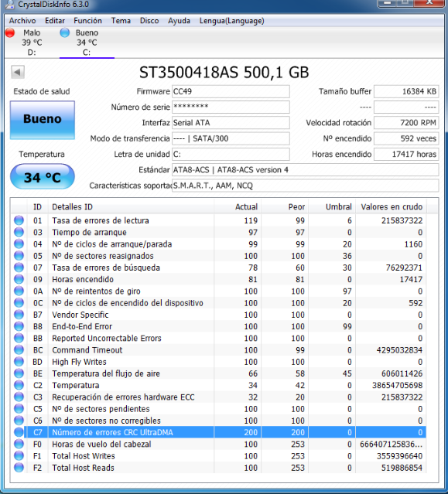Click status icon for Nº de sectores pendientes
This screenshot has width=448, height=494.
(19, 409)
